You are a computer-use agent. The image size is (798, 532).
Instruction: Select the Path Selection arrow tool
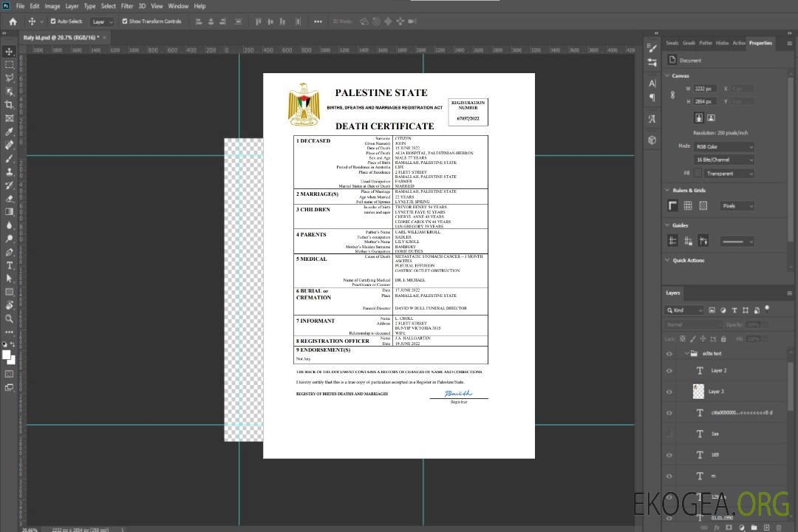tap(9, 279)
